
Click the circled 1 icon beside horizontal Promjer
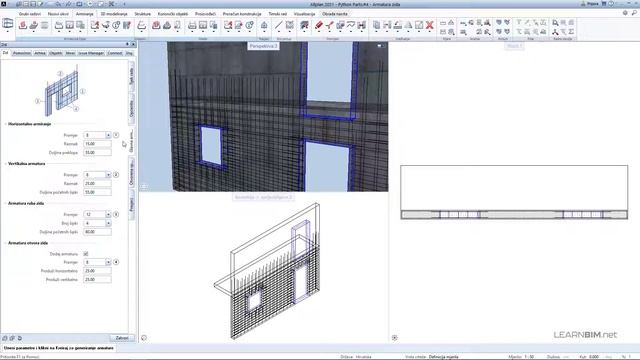point(116,135)
